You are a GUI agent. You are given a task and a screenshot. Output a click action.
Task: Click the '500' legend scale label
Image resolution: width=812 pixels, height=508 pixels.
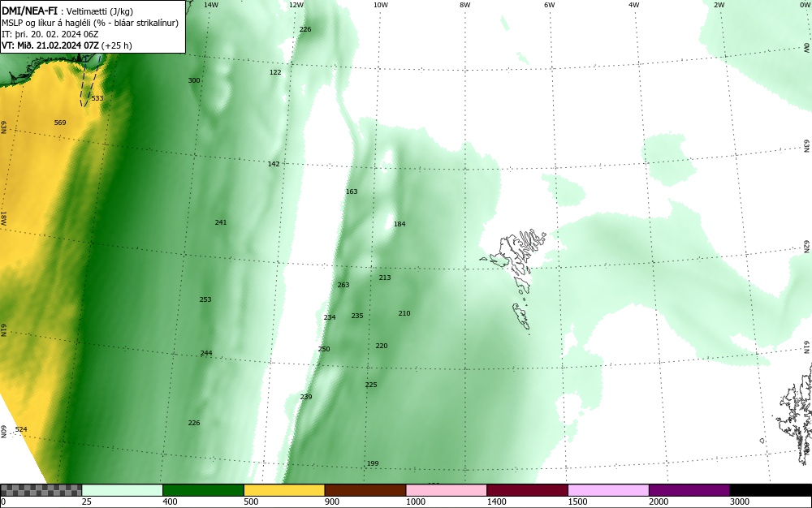pyautogui.click(x=251, y=502)
